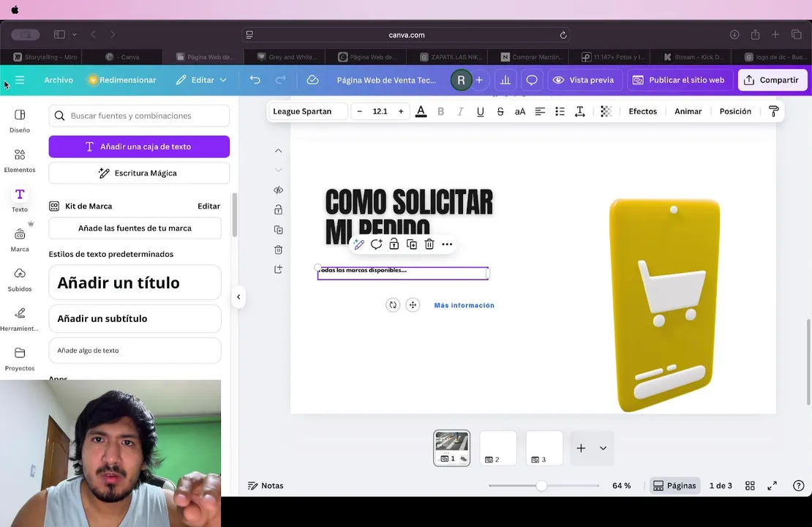Select the Texto sidebar tab
812x527 pixels.
tap(20, 200)
